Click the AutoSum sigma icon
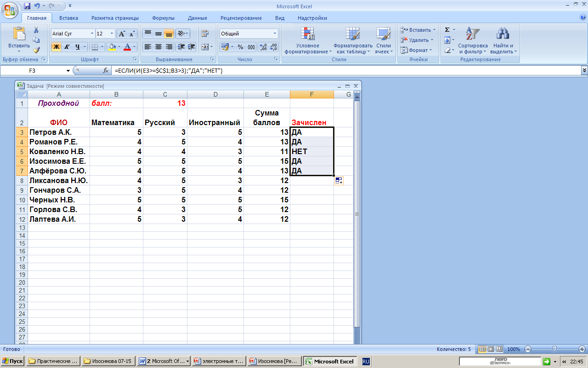 447,30
